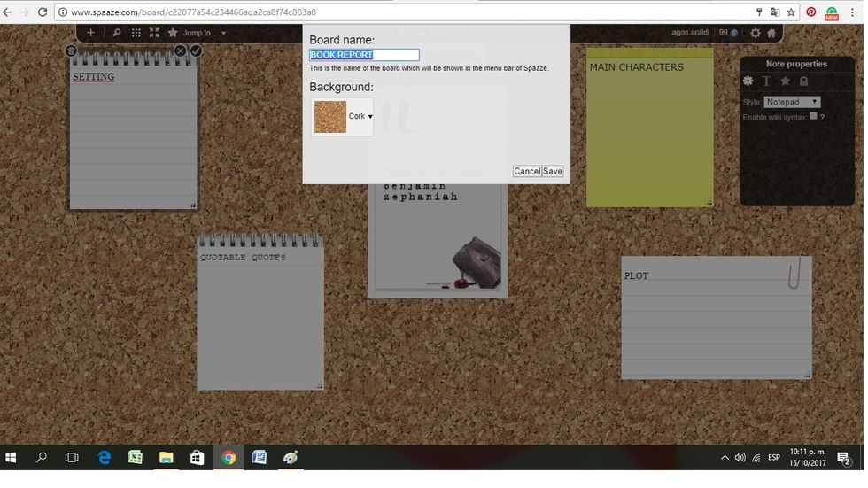Click the Windows taskbar search icon

[x=42, y=458]
